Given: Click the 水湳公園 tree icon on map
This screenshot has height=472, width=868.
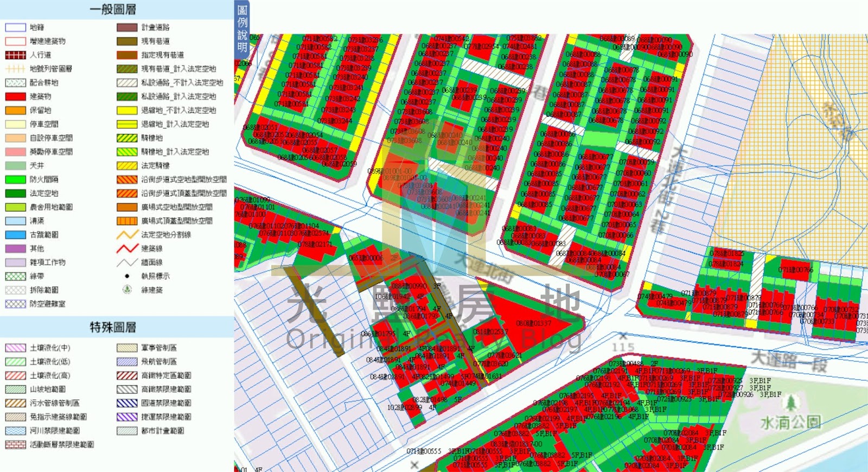Looking at the screenshot, I should tap(792, 403).
